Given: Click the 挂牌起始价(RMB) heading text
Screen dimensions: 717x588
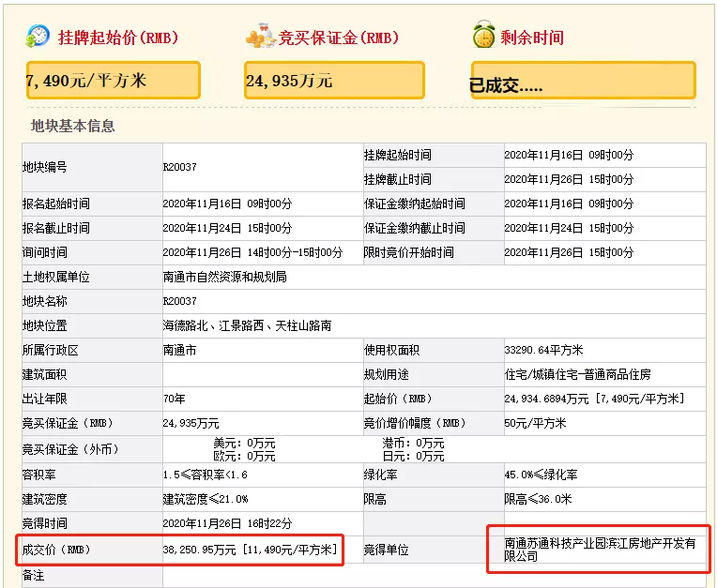Looking at the screenshot, I should tap(118, 38).
